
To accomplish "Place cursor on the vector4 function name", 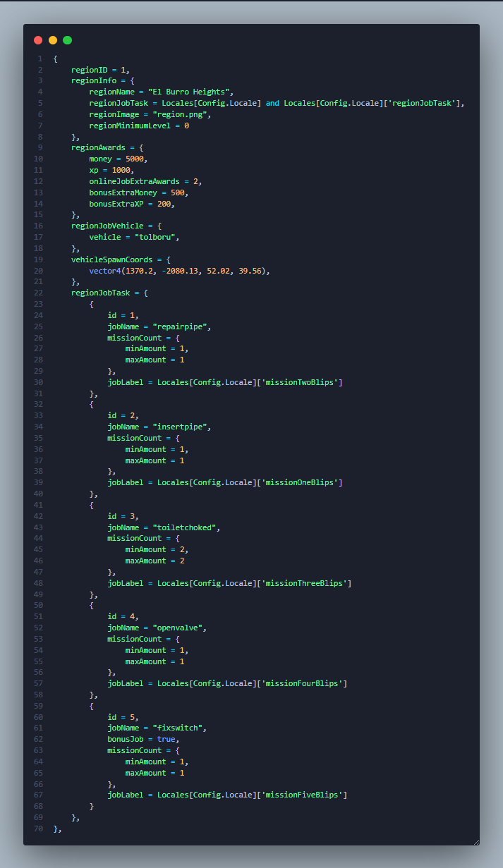I will (x=105, y=271).
